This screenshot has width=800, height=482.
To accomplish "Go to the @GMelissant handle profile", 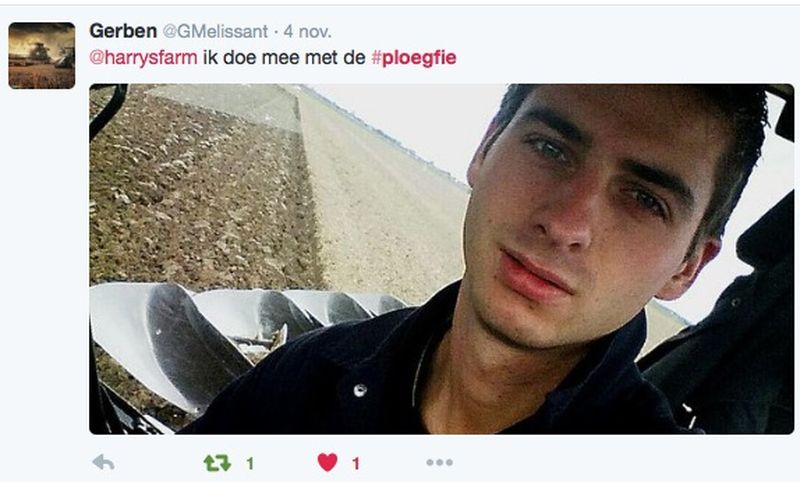I will pyautogui.click(x=215, y=32).
